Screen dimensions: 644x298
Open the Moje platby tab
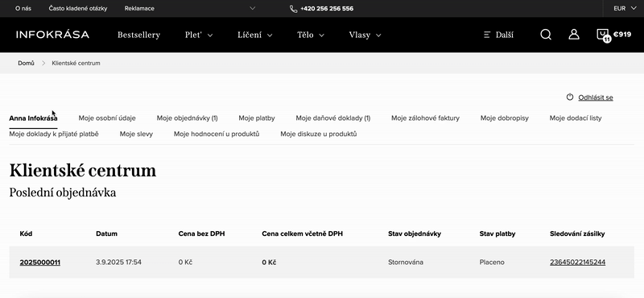[x=257, y=118]
